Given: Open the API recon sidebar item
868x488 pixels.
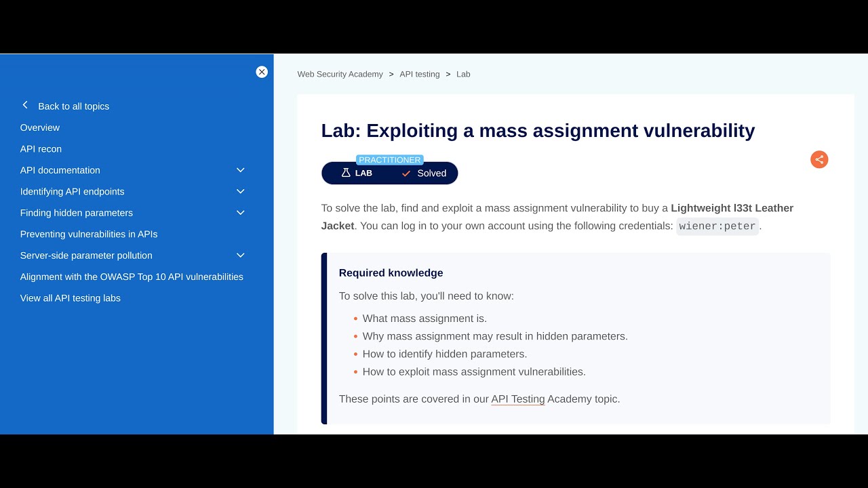Looking at the screenshot, I should click(x=41, y=149).
